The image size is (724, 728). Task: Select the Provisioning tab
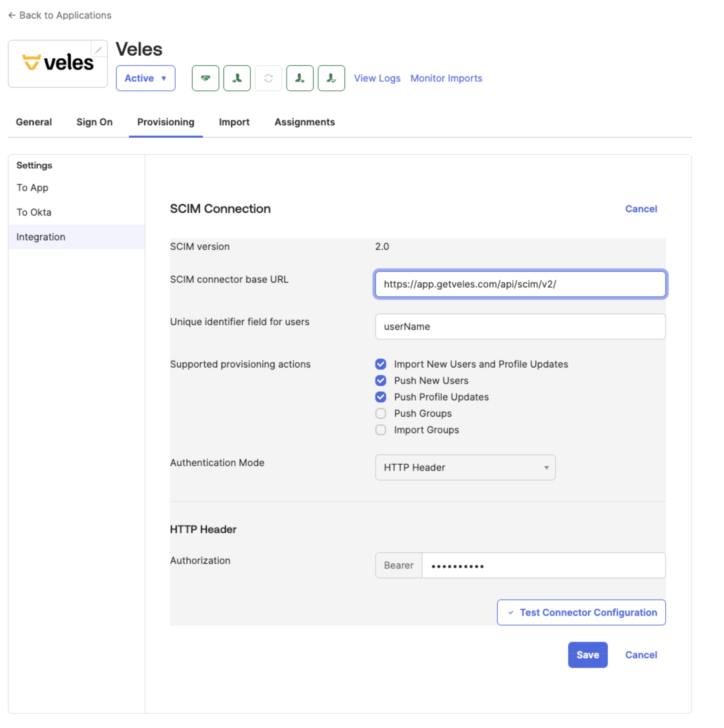(166, 122)
